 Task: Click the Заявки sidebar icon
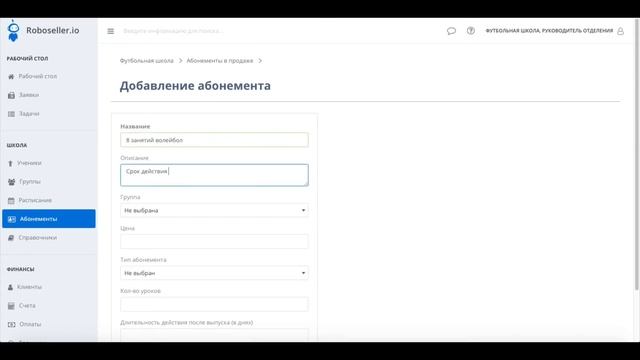tap(11, 95)
